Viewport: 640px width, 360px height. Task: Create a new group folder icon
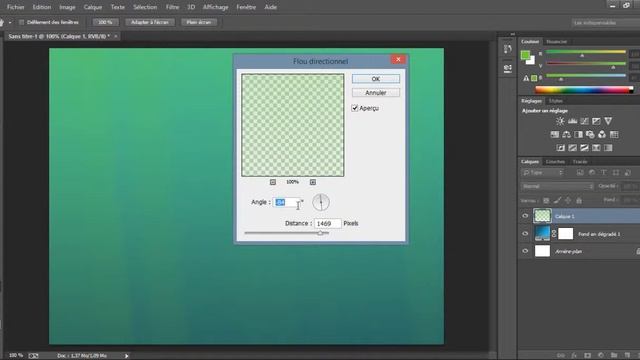point(614,356)
